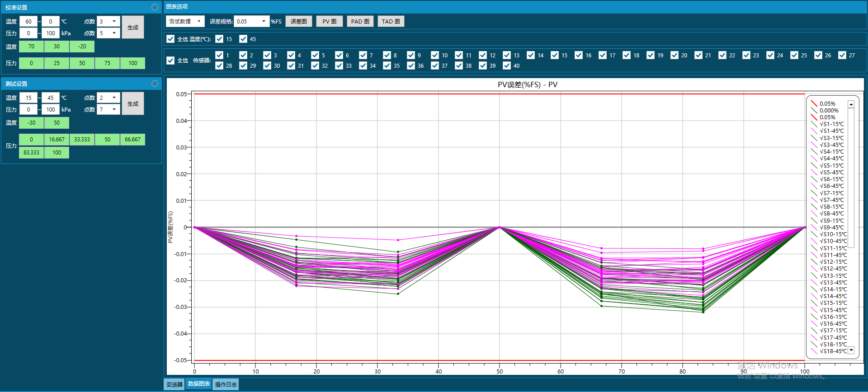868x392 pixels.
Task: Toggle the 全选 checkbox for sensors
Action: 170,61
